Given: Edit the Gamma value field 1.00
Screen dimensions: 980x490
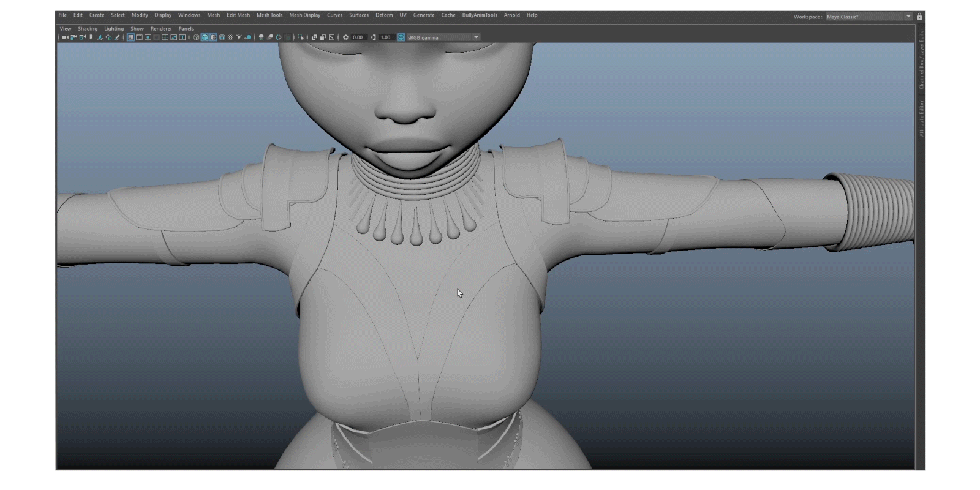Looking at the screenshot, I should point(386,37).
